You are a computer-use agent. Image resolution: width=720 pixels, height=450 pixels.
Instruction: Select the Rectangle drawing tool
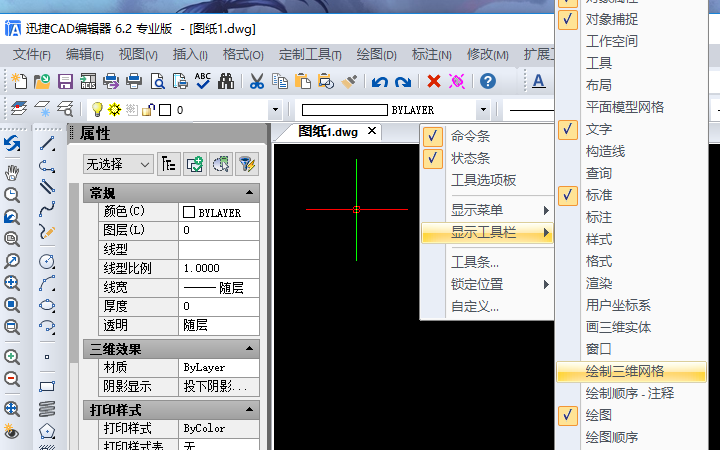[x=47, y=386]
